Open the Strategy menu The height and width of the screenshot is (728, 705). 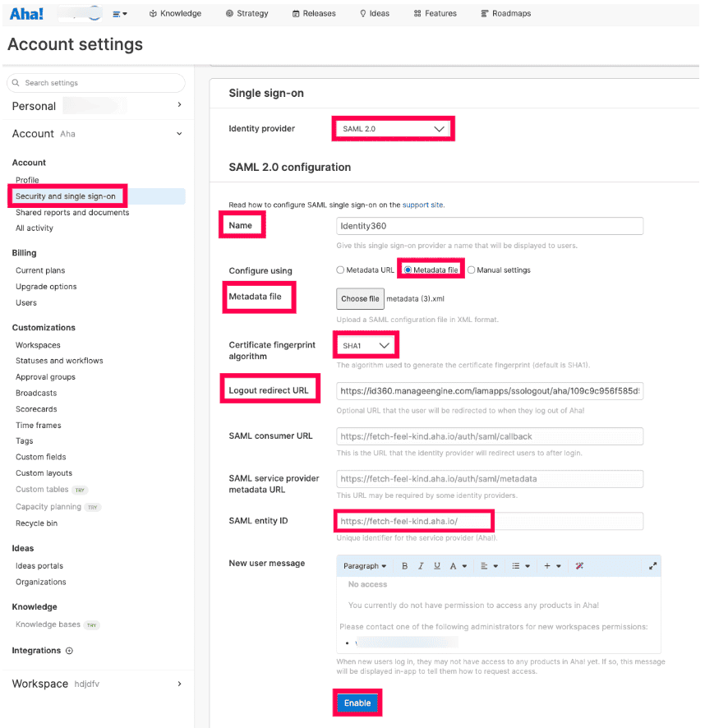[247, 13]
